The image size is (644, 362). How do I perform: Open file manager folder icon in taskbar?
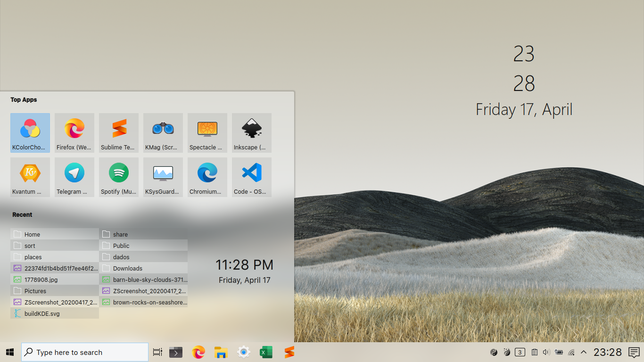221,352
